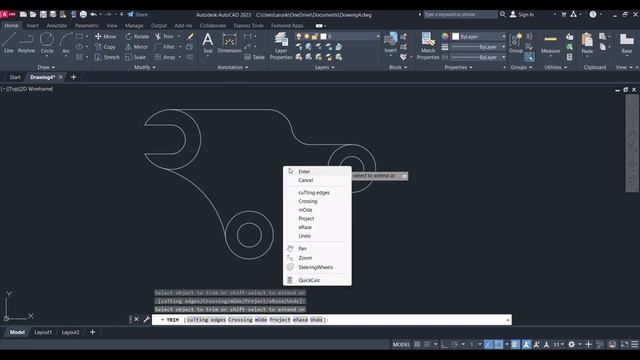Click the ByLayer object color swatch
This screenshot has width=640, height=360.
(456, 36)
